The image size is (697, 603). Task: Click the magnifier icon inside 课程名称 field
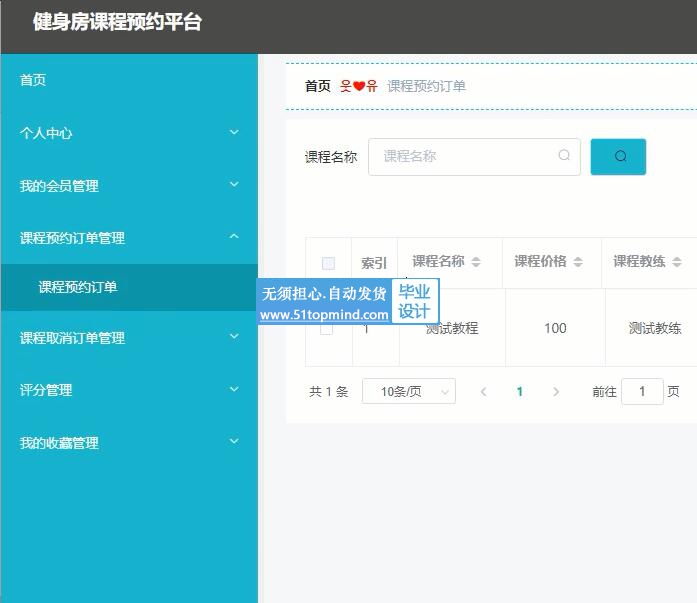(564, 155)
